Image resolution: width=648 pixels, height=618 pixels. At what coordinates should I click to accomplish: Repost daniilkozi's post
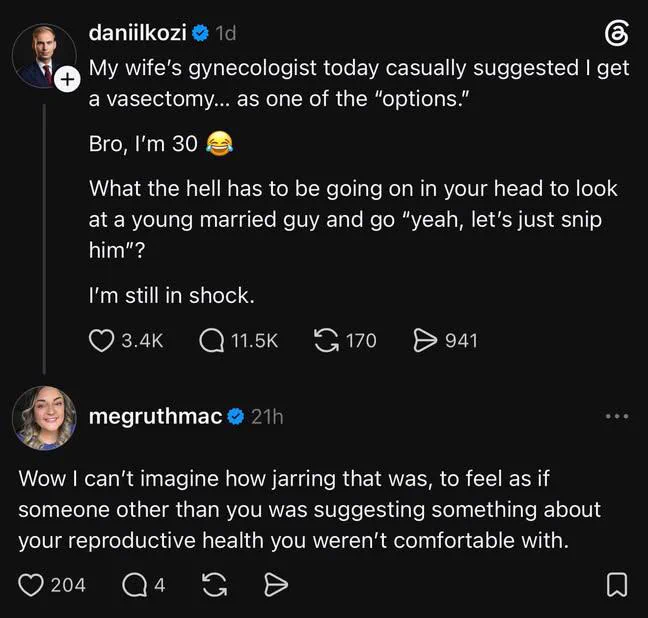pos(326,341)
